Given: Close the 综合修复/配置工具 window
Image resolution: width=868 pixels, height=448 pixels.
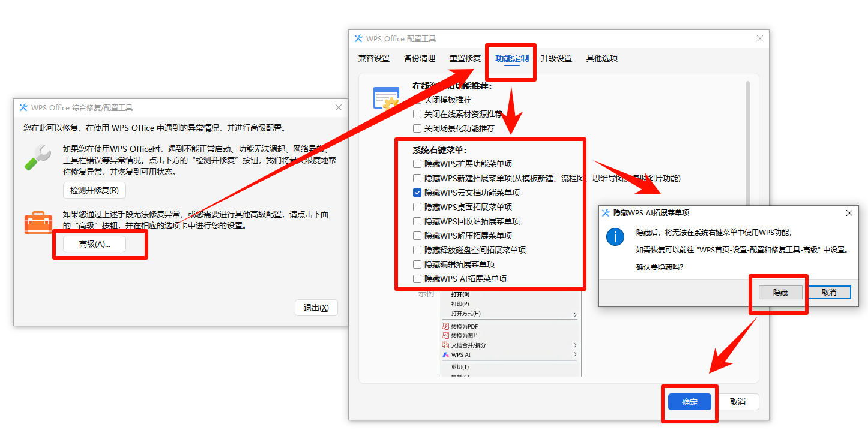Looking at the screenshot, I should (339, 107).
